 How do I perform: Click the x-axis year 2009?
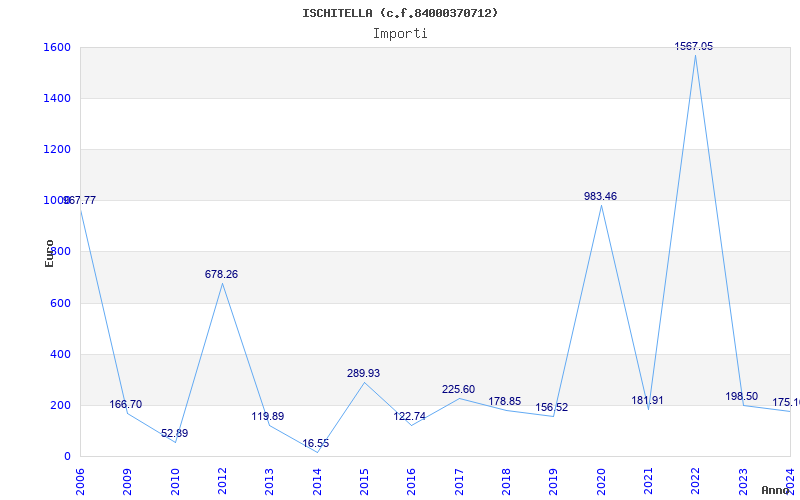pyautogui.click(x=128, y=482)
